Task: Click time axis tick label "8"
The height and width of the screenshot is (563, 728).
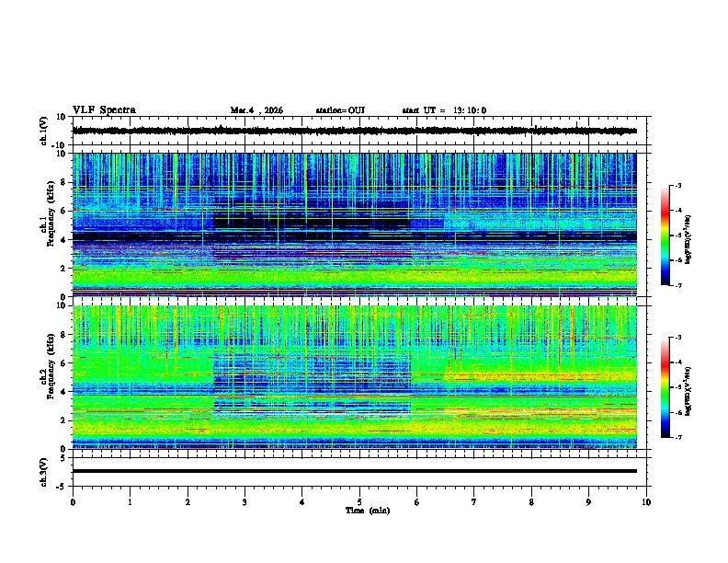Action: (531, 502)
